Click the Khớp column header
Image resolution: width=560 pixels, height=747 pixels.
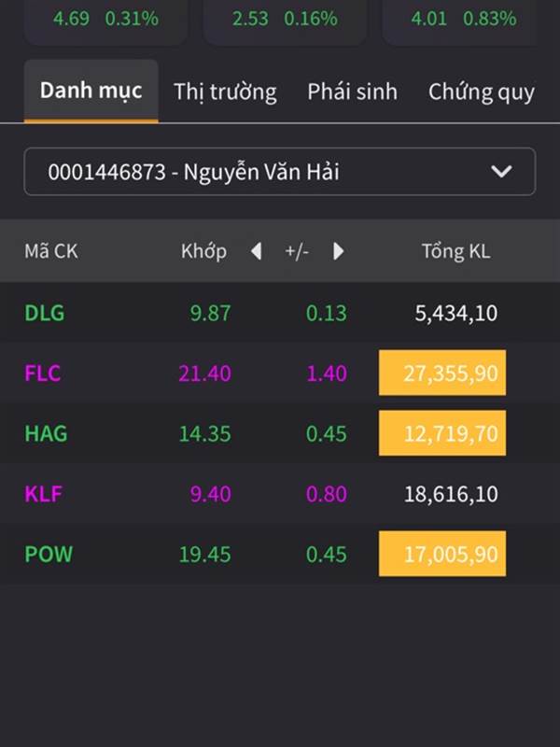pos(203,251)
